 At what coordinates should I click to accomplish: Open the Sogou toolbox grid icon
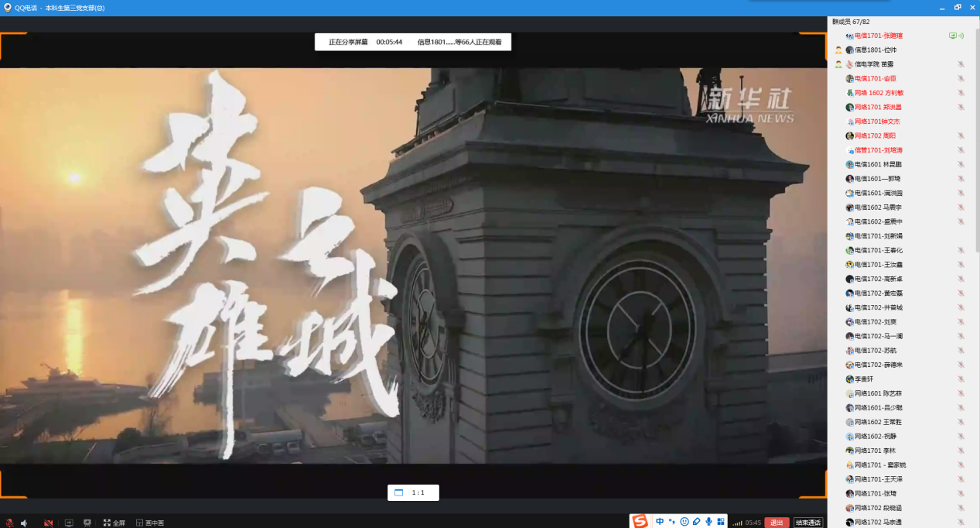pyautogui.click(x=720, y=521)
